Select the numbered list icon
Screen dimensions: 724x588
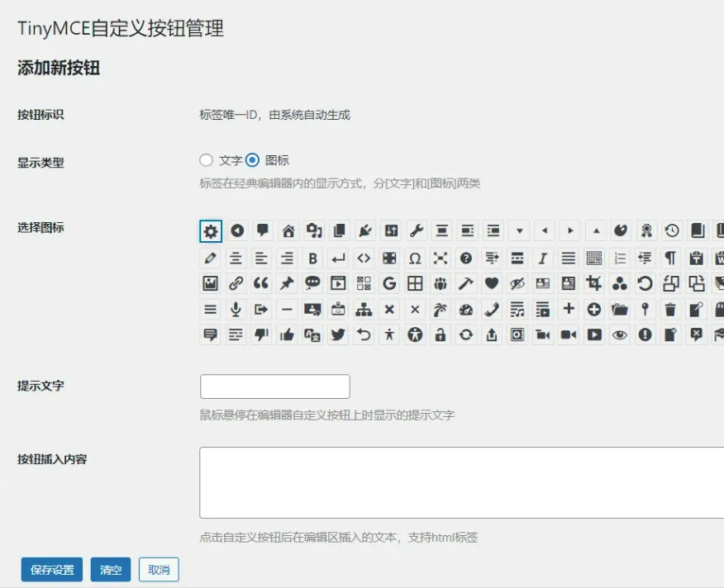tap(620, 258)
